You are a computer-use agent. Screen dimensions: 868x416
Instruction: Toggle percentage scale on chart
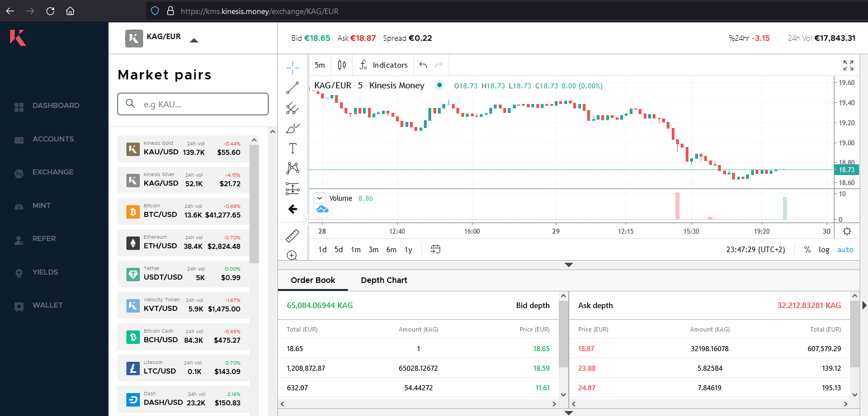(807, 249)
